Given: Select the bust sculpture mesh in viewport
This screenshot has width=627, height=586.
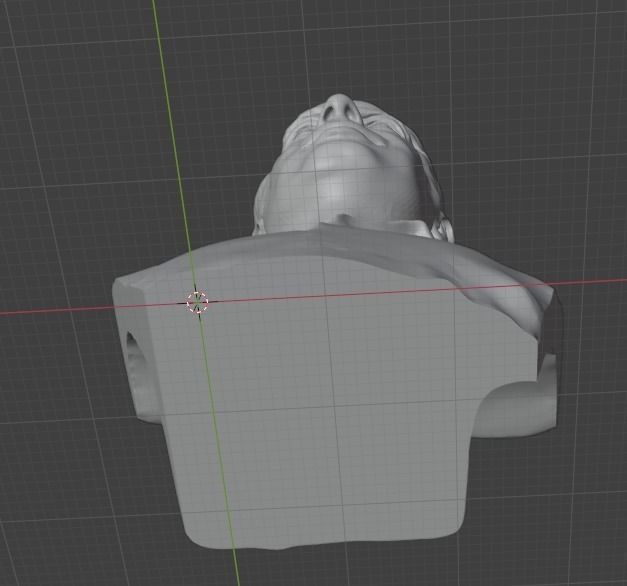Looking at the screenshot, I should tap(336, 321).
